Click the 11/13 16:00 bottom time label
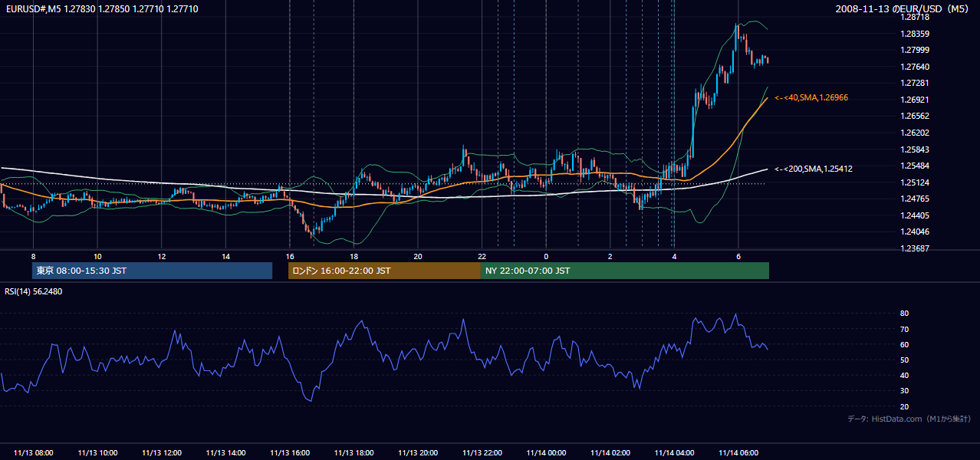The height and width of the screenshot is (460, 980). tap(290, 453)
